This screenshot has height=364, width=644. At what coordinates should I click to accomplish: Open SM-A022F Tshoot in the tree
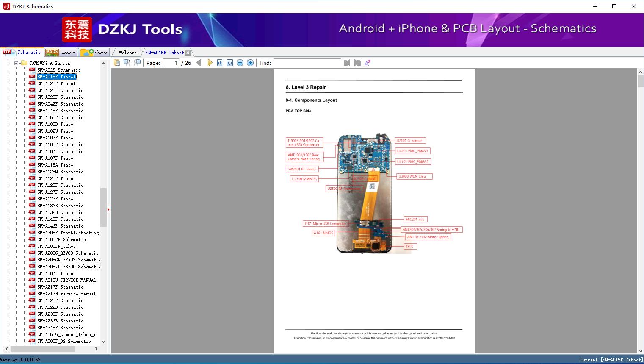tap(56, 83)
